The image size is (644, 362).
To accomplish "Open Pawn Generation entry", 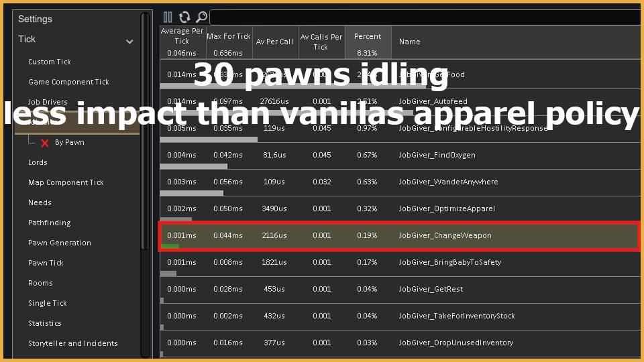I will (x=60, y=243).
